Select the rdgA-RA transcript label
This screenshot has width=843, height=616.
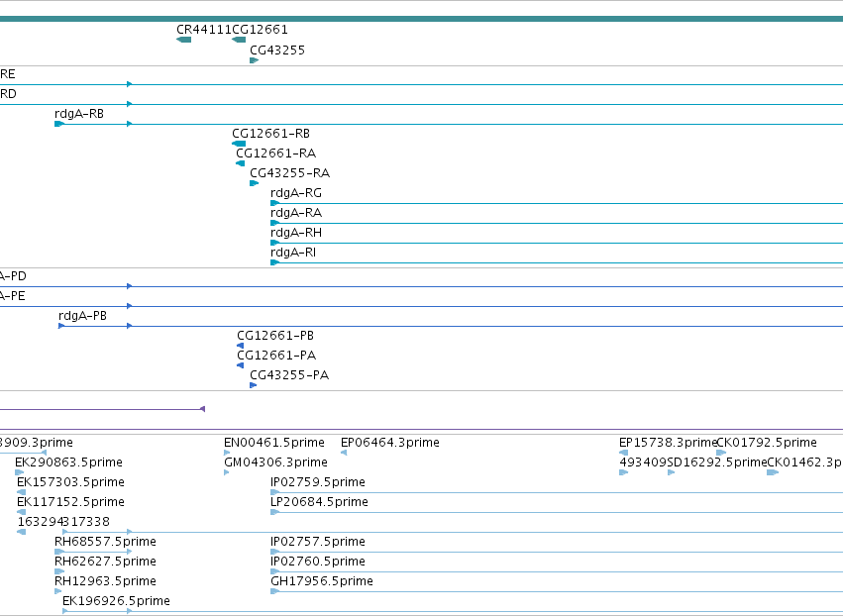296,213
